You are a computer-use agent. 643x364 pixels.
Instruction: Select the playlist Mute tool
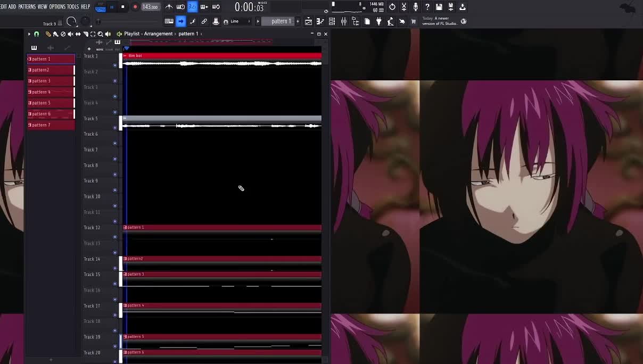click(x=70, y=34)
